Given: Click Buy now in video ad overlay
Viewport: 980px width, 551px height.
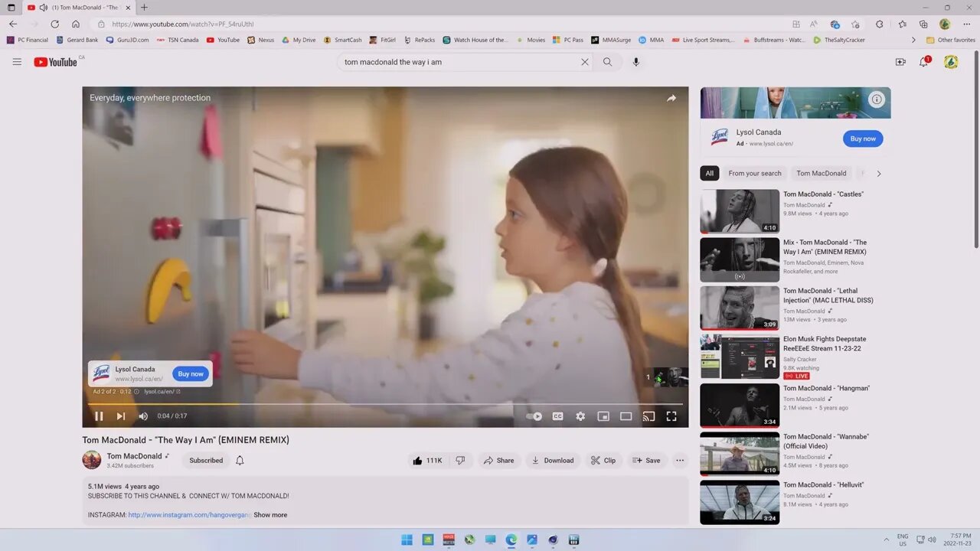Looking at the screenshot, I should 191,373.
